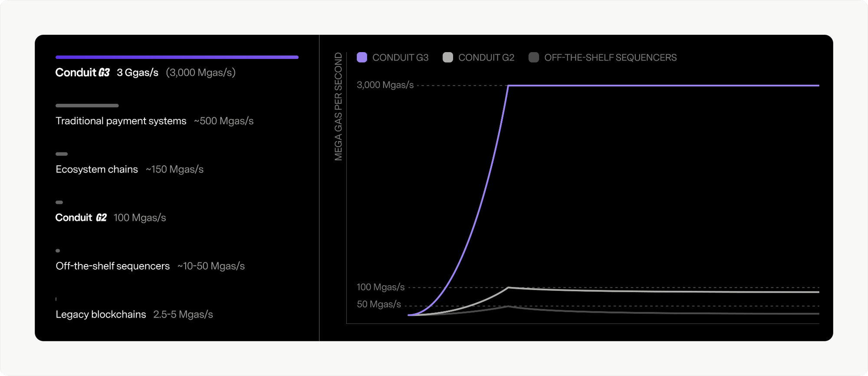This screenshot has width=868, height=376.
Task: Click the 100 Mgas/s axis label
Action: [x=380, y=287]
